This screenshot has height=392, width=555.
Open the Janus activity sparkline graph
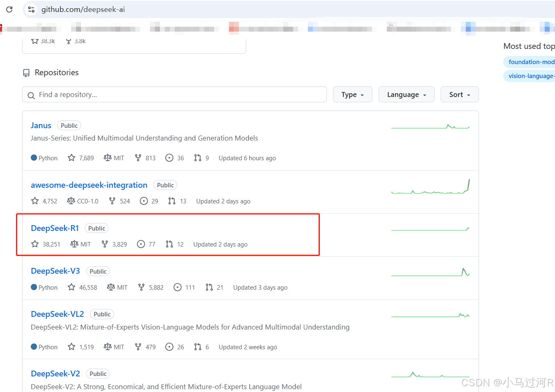(x=430, y=127)
